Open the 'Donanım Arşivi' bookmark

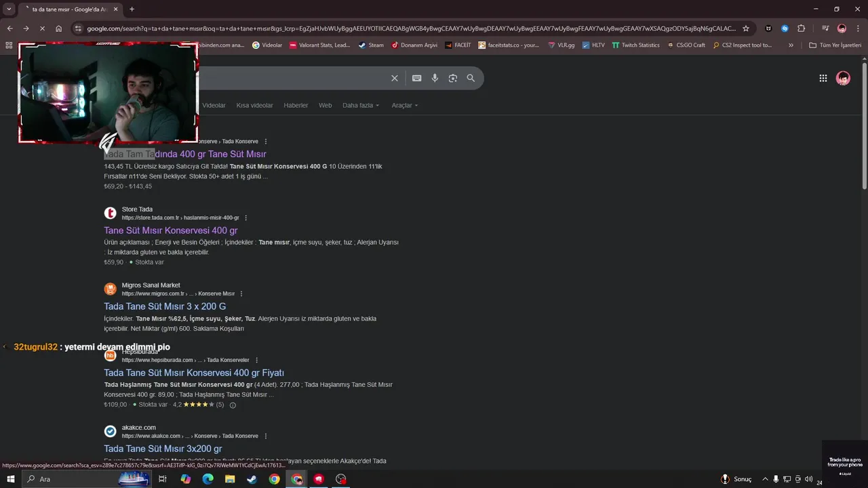[414, 45]
